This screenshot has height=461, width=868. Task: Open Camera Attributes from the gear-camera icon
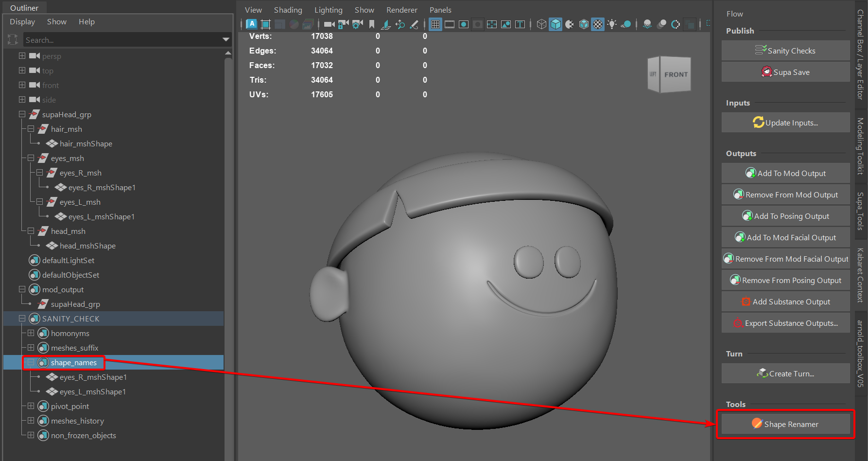[358, 24]
